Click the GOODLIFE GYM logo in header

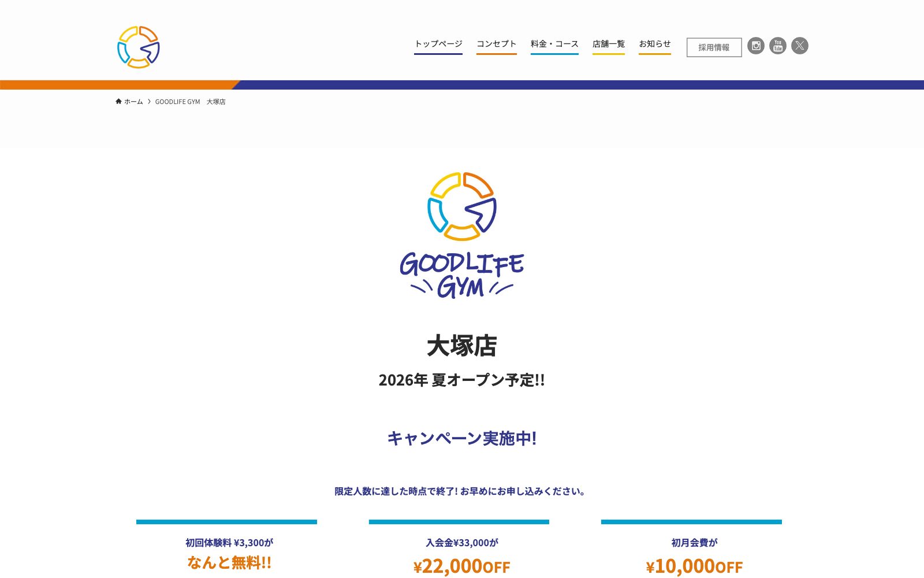(139, 47)
